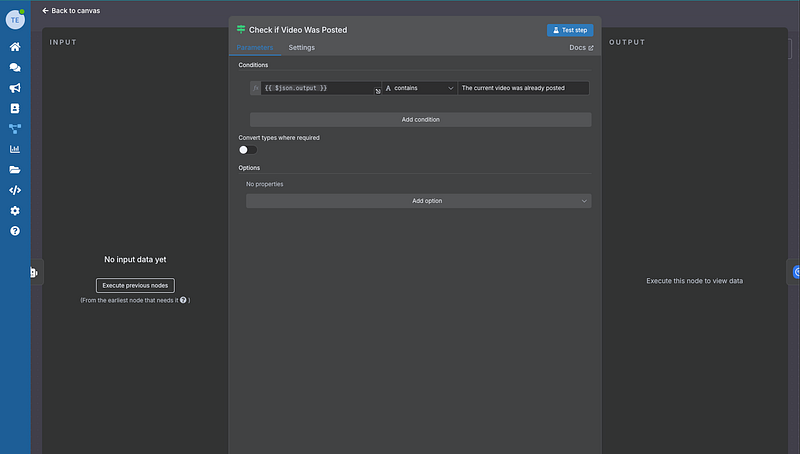Open the Docs external link
The height and width of the screenshot is (454, 800).
(581, 48)
